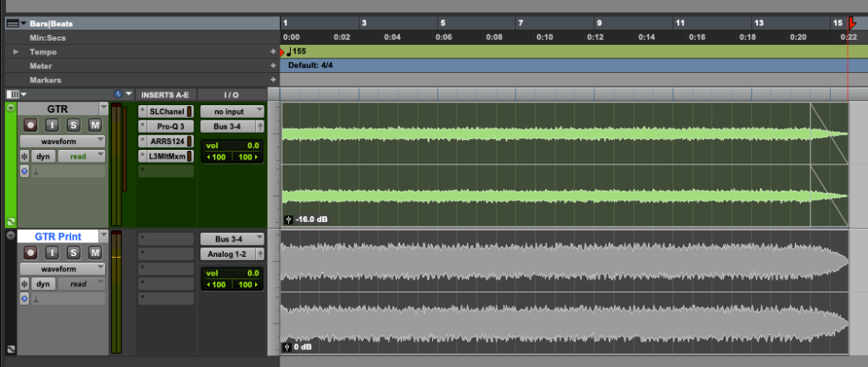Open the track column view selector icon
This screenshot has width=868, height=367.
(x=15, y=95)
